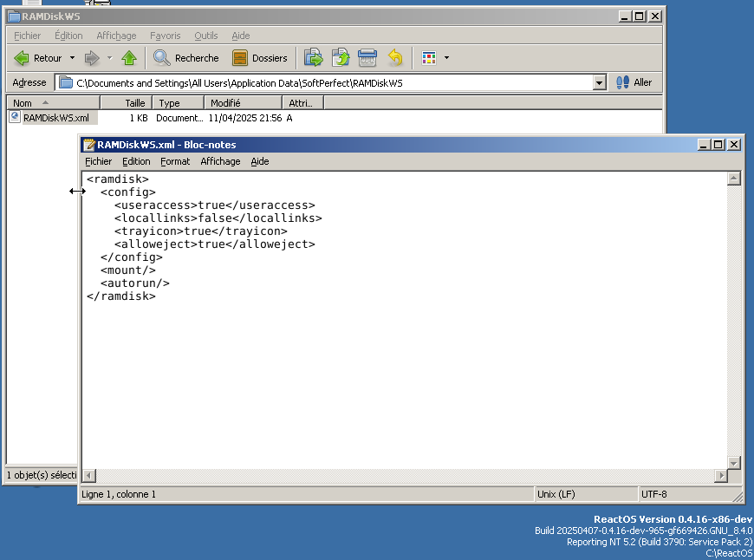The height and width of the screenshot is (560, 754).
Task: Click the Ligne 1, colonne 1 status entry
Action: (x=119, y=495)
